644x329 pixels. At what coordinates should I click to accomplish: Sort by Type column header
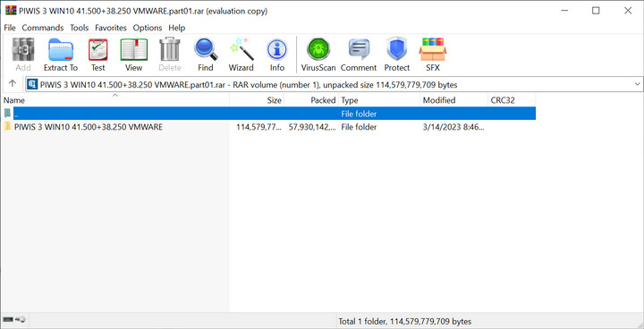pyautogui.click(x=379, y=100)
